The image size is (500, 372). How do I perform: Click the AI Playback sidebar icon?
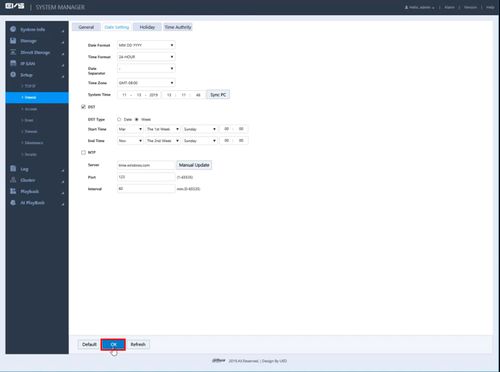13,203
